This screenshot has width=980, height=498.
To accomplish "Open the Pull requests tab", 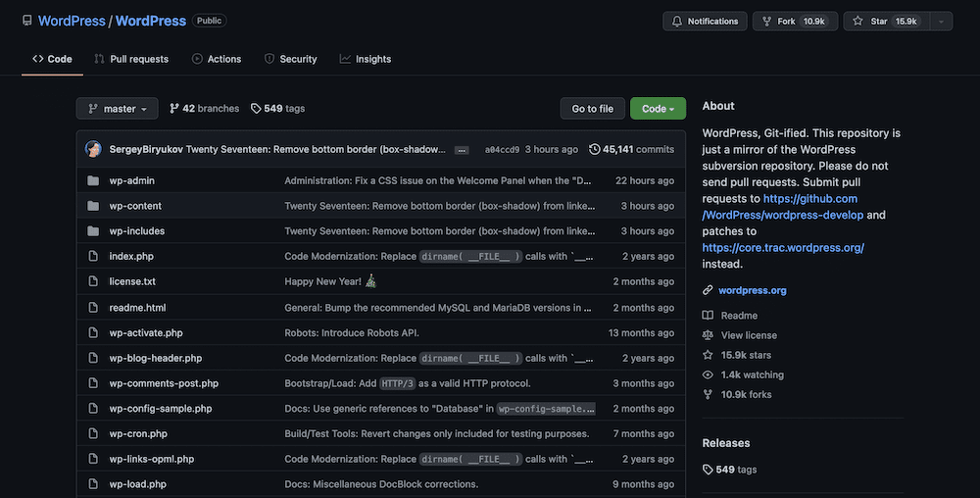I will (x=131, y=59).
